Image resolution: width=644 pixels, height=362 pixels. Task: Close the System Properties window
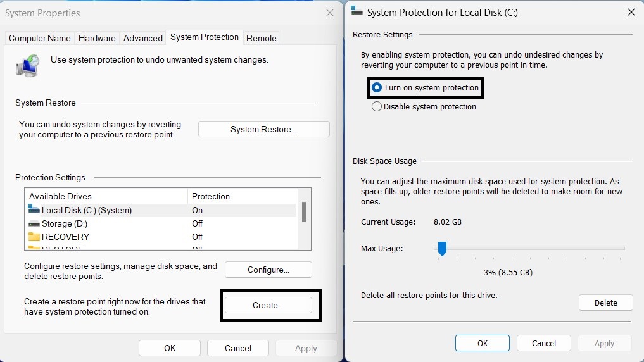coord(330,13)
